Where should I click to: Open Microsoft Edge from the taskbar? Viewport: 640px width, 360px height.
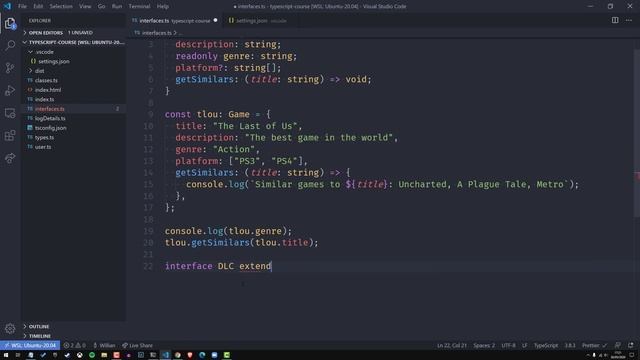click(x=202, y=355)
